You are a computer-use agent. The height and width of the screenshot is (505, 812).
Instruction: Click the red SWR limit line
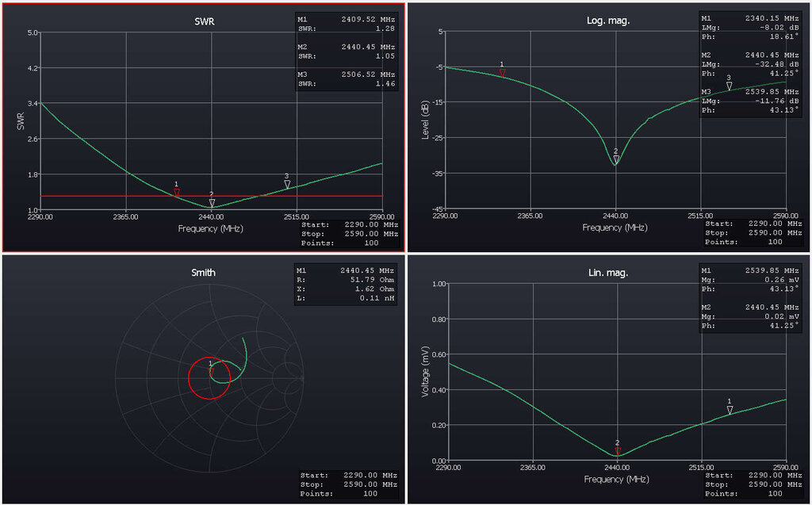point(95,196)
